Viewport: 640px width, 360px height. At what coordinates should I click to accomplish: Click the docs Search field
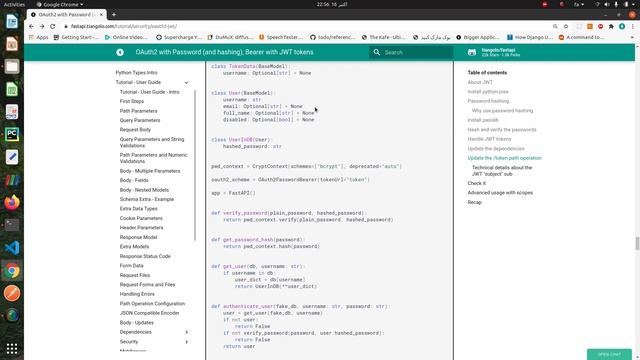411,52
